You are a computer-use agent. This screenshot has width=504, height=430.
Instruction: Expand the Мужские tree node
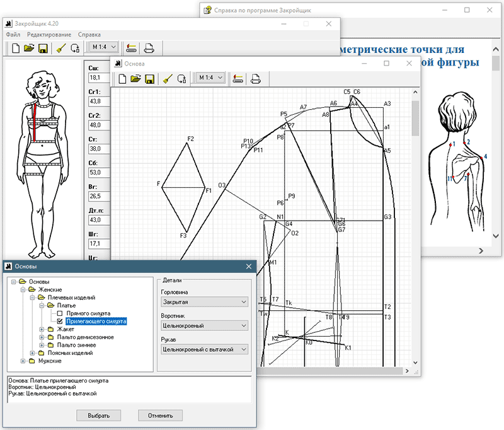[x=23, y=361]
